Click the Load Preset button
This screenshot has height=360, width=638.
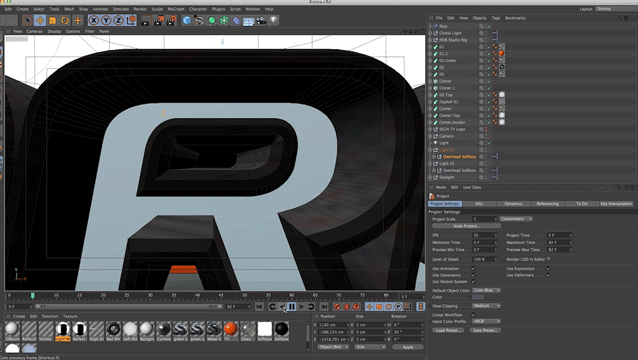coord(448,330)
